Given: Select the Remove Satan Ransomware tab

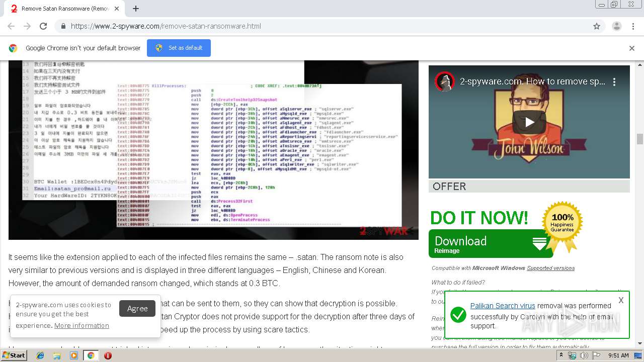Looking at the screenshot, I should [x=65, y=9].
